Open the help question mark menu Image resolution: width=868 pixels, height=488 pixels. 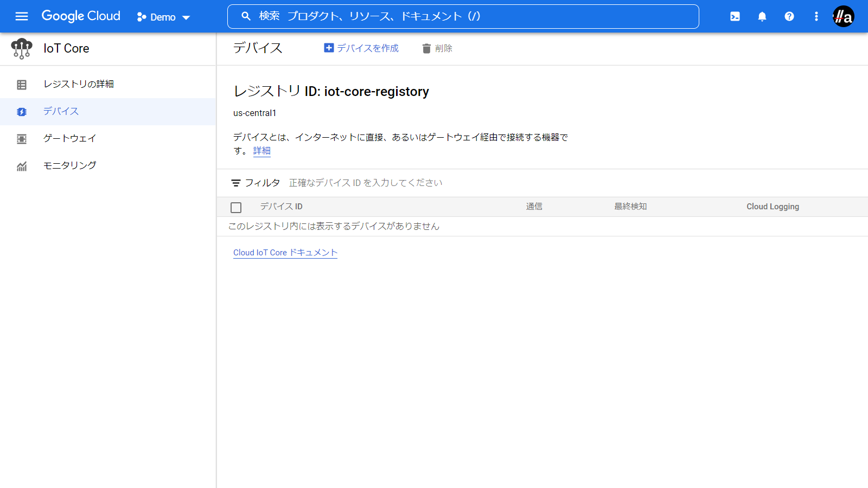[x=789, y=16]
